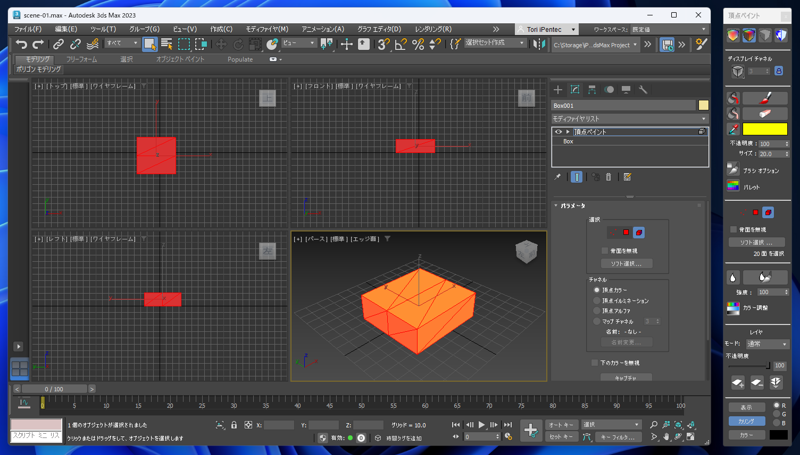
Task: Open the 選択セット作成 dropdown
Action: pyautogui.click(x=494, y=43)
